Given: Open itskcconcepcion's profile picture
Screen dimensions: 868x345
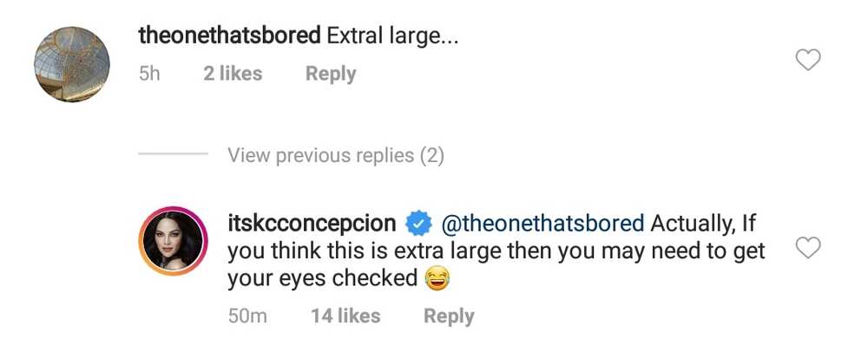Looking at the screenshot, I should point(174,242).
